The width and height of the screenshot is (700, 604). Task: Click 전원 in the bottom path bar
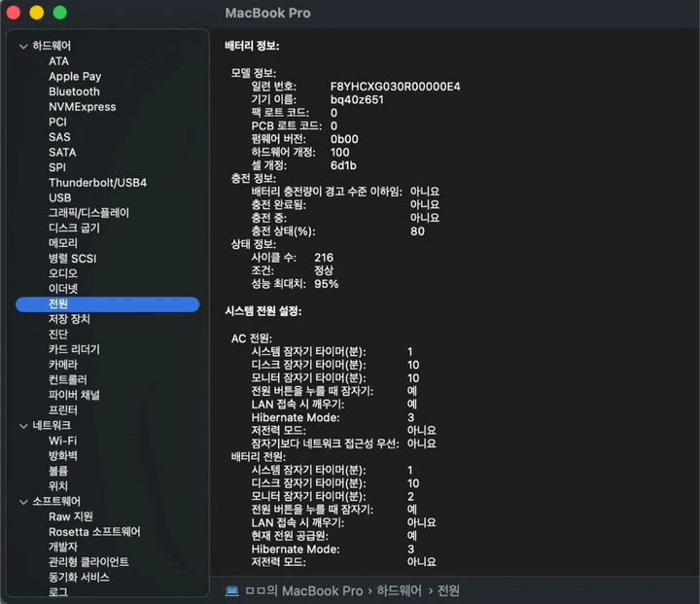448,591
